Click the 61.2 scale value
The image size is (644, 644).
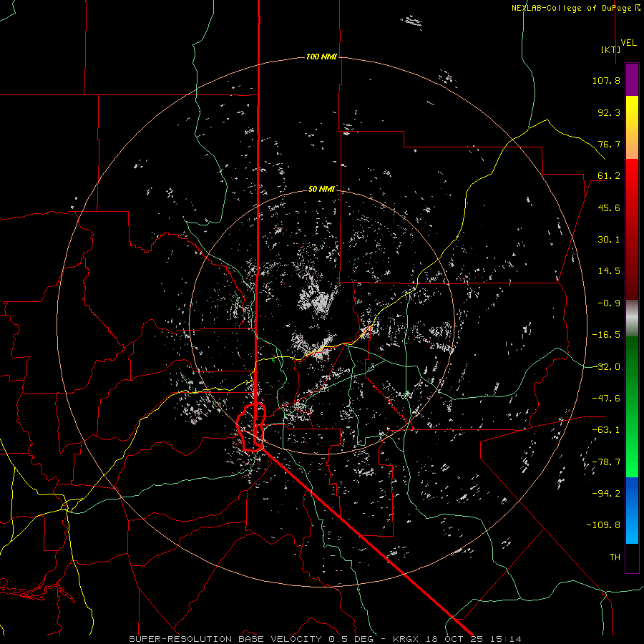tap(609, 176)
